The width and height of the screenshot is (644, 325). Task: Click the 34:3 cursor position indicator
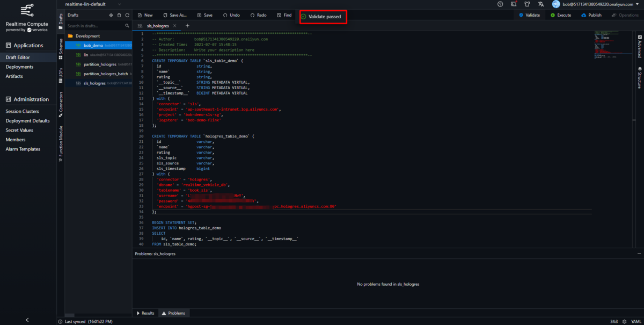point(614,321)
